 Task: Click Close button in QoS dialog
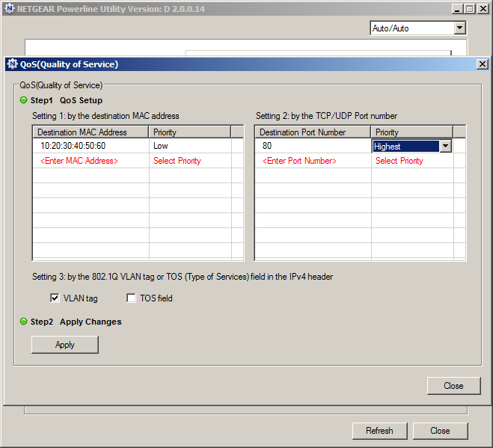[x=453, y=386]
